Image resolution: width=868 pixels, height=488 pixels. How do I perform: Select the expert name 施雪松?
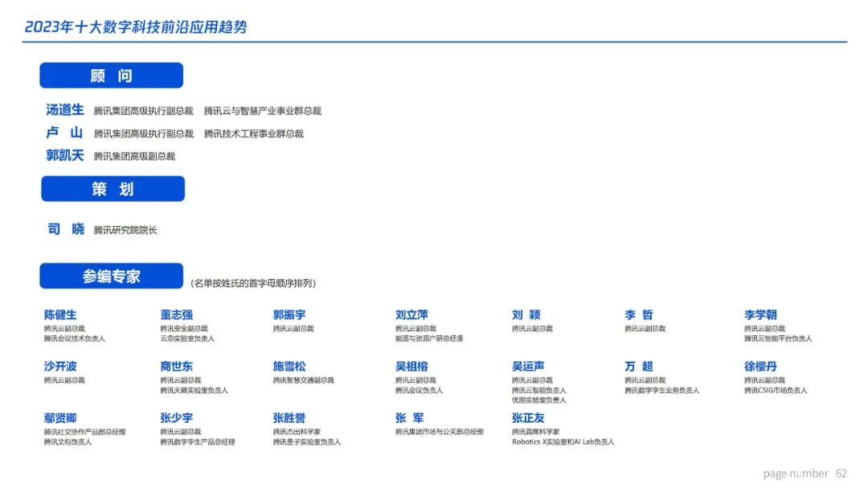pos(289,366)
